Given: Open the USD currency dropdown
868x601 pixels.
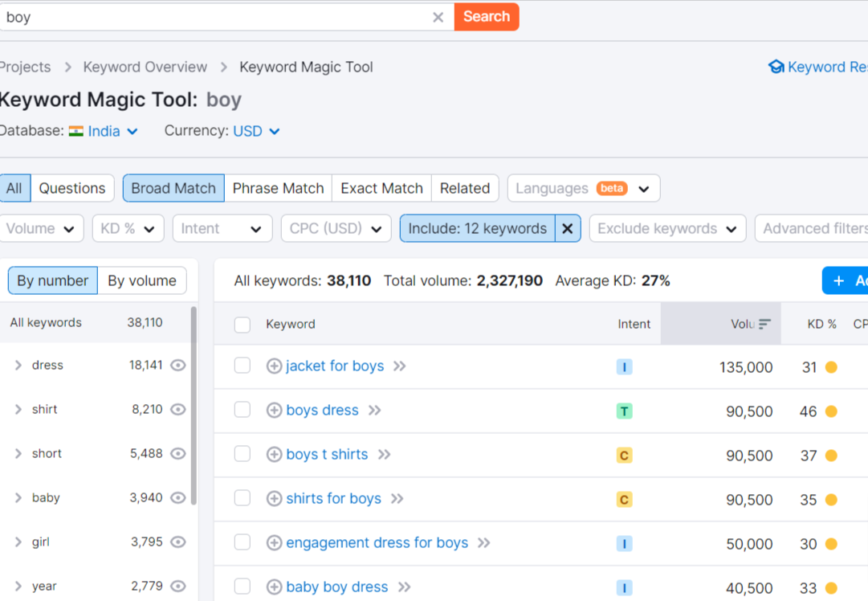Looking at the screenshot, I should tap(256, 131).
